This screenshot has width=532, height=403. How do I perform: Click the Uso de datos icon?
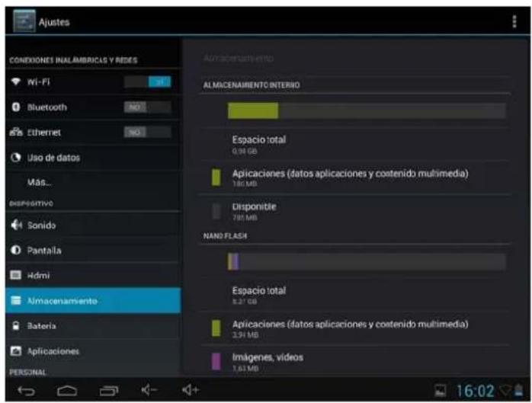coord(15,158)
